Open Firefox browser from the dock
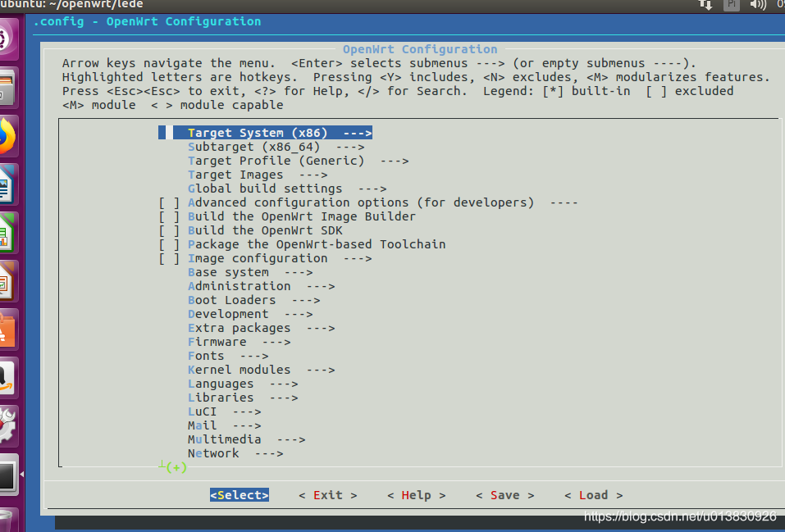 [7, 136]
